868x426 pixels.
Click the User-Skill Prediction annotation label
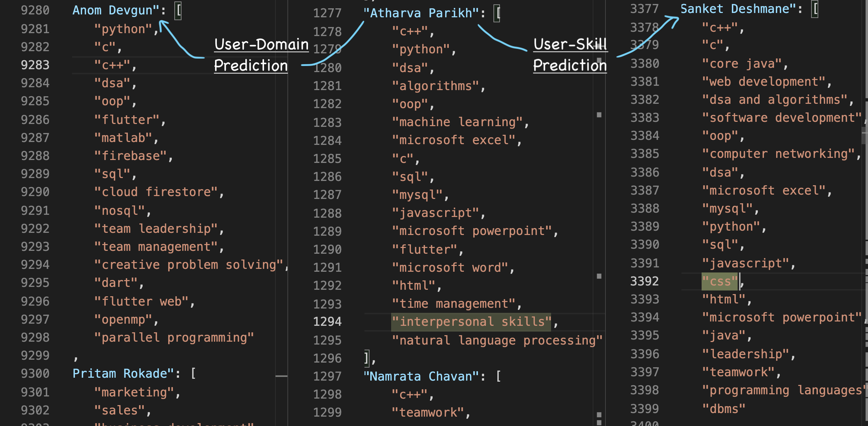(570, 55)
